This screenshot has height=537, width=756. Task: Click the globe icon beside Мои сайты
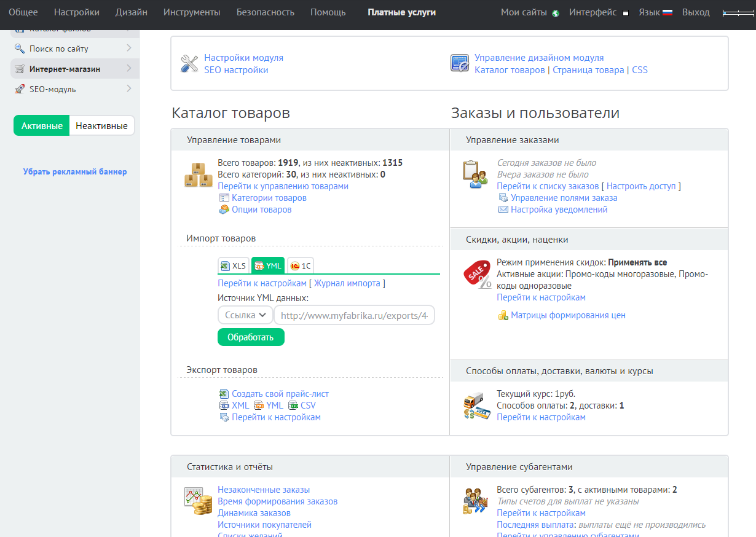coord(556,13)
